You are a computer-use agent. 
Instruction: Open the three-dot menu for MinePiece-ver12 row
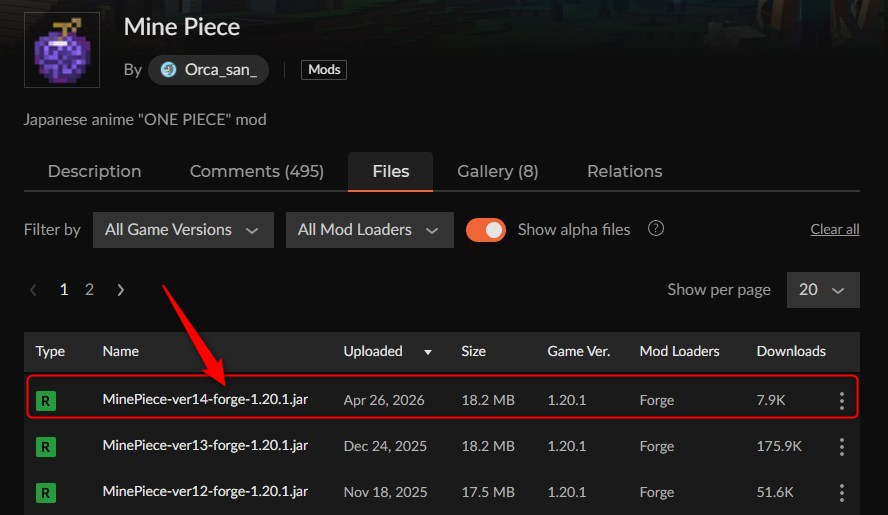tap(842, 492)
